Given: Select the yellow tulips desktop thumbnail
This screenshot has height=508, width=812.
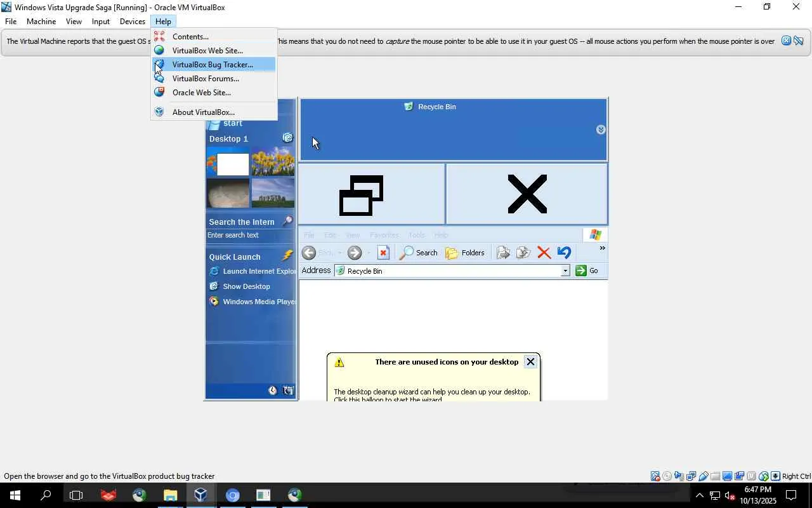Looking at the screenshot, I should (273, 163).
